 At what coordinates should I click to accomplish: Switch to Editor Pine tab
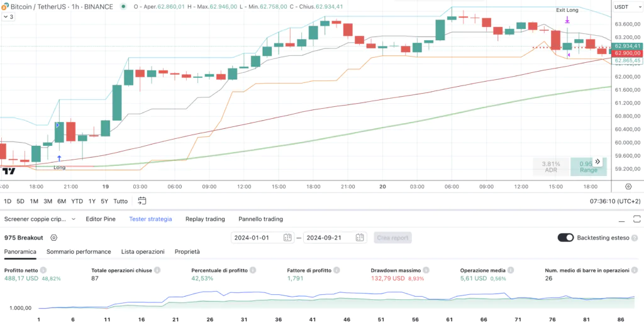pos(101,219)
